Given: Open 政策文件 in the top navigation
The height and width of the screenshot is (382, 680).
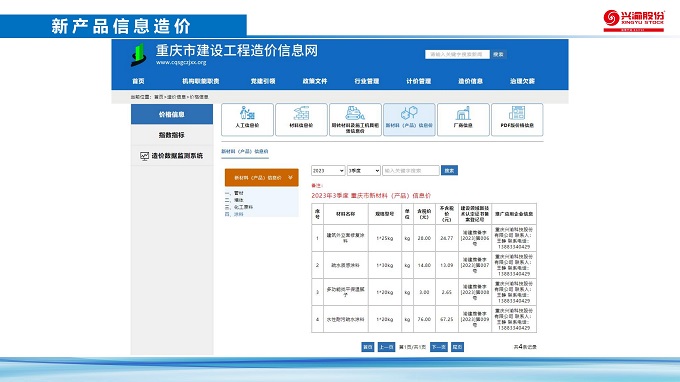Looking at the screenshot, I should coord(315,81).
